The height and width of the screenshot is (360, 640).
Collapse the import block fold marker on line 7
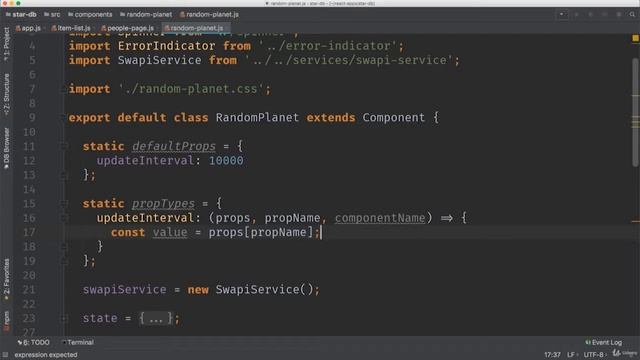tap(63, 89)
